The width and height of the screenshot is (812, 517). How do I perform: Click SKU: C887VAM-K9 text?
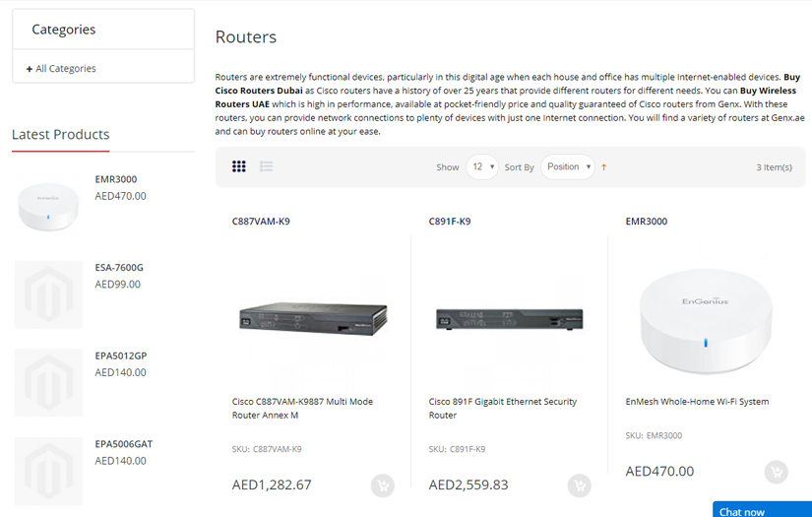267,449
